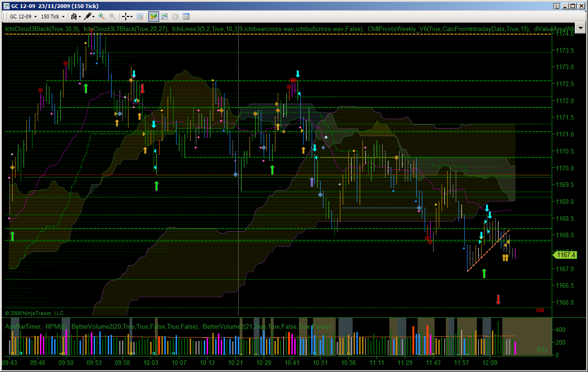Screen dimensions: 588x372
Task: Click the IchiLines3 indicator label
Action: tap(268, 29)
